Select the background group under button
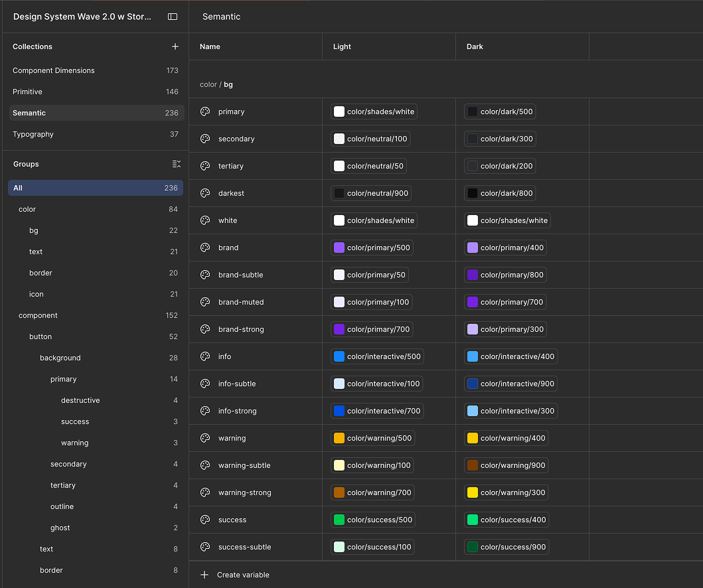The image size is (703, 588). [x=96, y=358]
